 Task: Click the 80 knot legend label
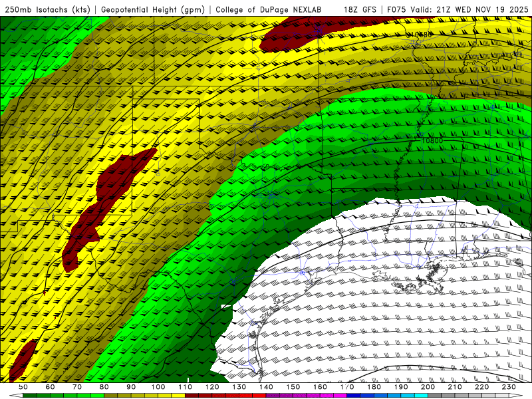pyautogui.click(x=104, y=387)
